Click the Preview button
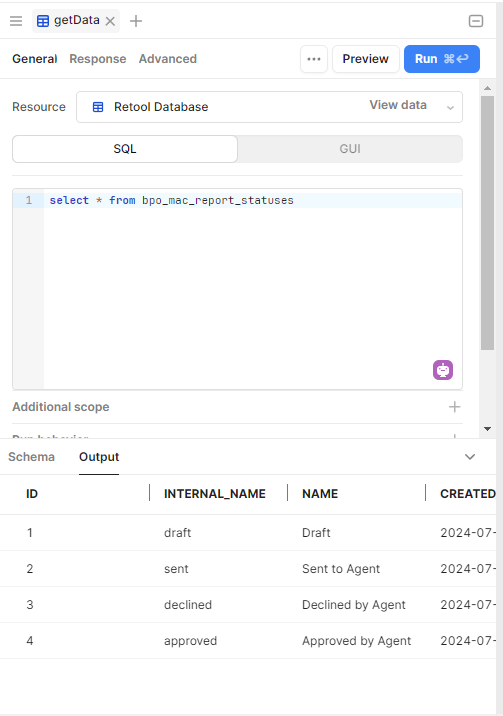Screen dimensions: 503x716 point(366,59)
